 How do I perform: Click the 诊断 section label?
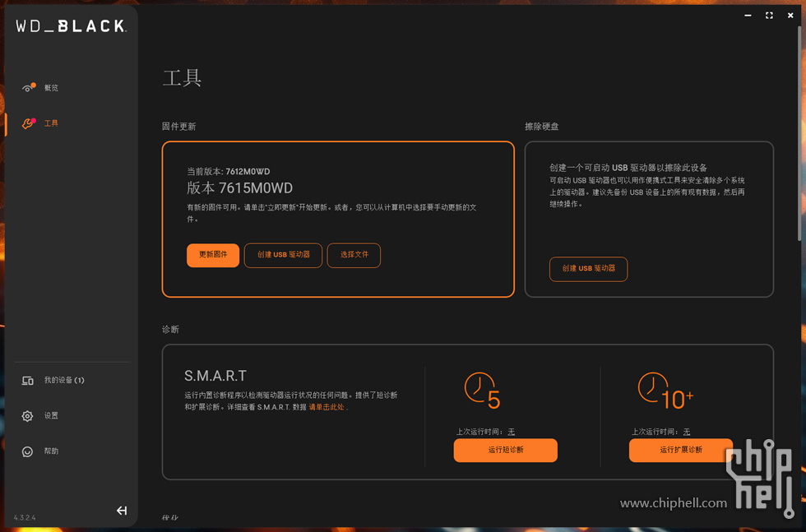click(x=171, y=330)
